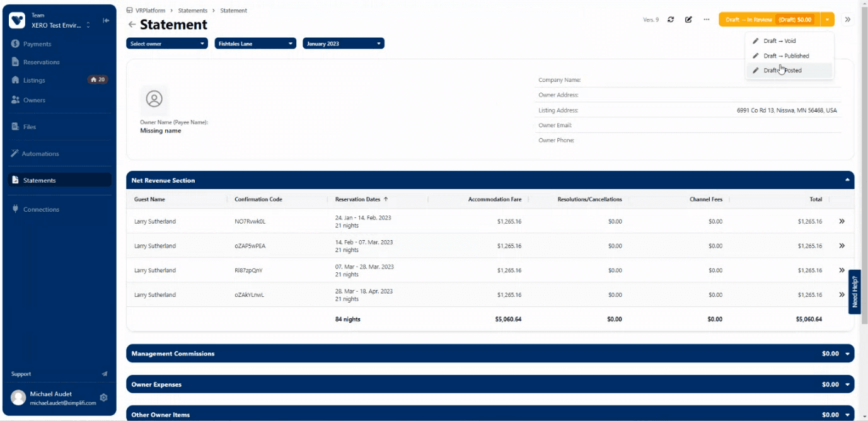Collapse the sidebar using the arrow toggle
868x421 pixels.
[107, 20]
